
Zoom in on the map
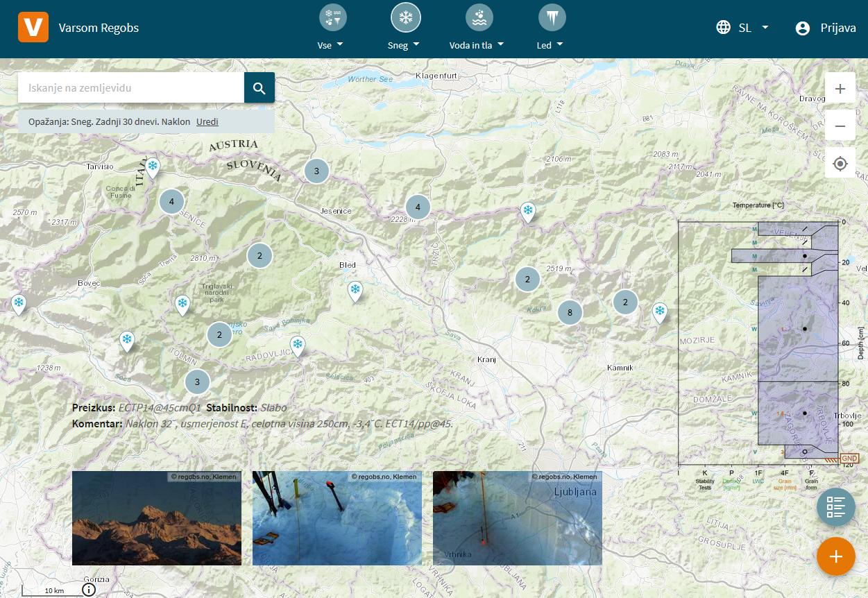[840, 89]
